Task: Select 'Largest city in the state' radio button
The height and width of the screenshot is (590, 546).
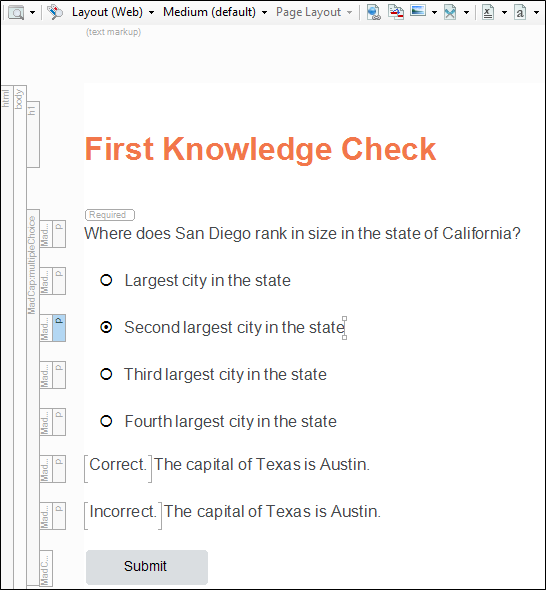Action: pyautogui.click(x=106, y=280)
